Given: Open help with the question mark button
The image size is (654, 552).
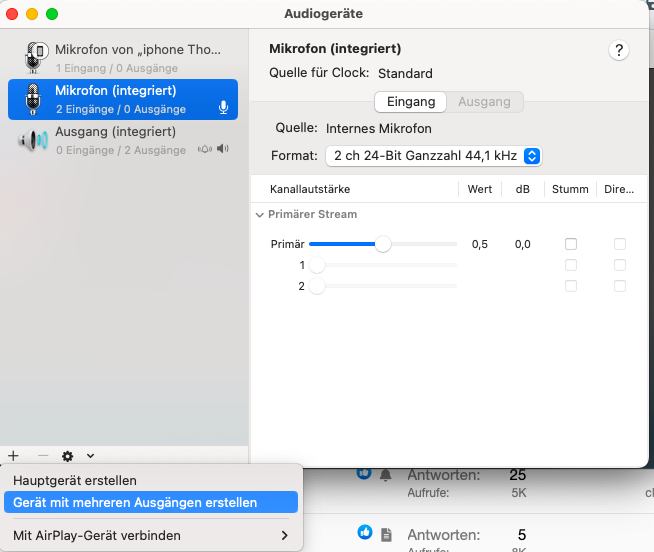Looking at the screenshot, I should click(x=618, y=51).
